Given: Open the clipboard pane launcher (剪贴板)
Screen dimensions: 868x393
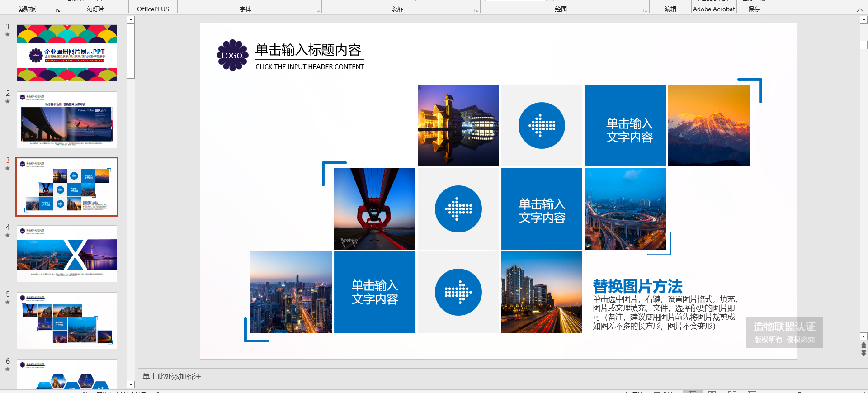Looking at the screenshot, I should point(58,10).
